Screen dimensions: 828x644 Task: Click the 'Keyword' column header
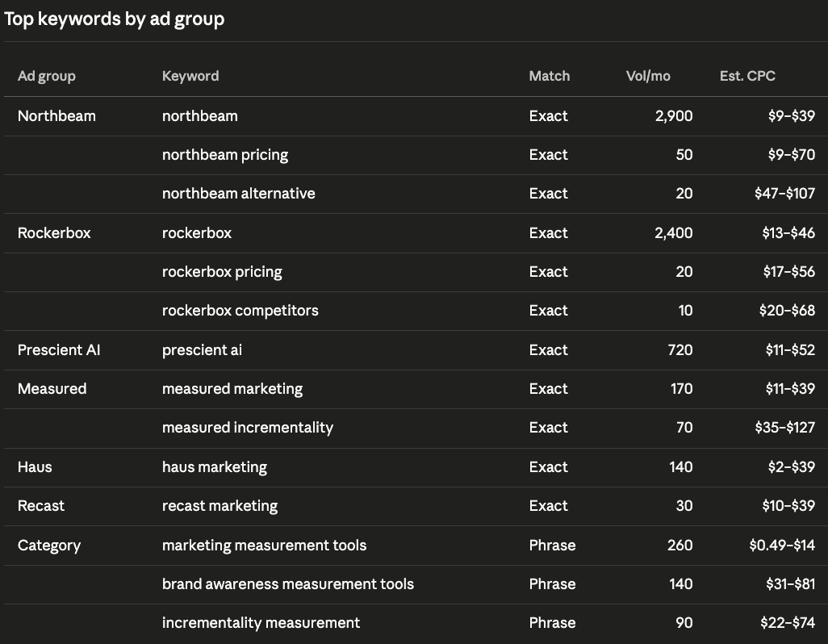pyautogui.click(x=190, y=76)
